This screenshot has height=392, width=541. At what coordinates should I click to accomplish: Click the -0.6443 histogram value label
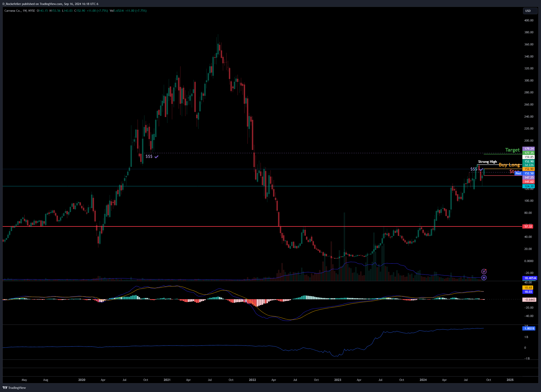(x=530, y=300)
